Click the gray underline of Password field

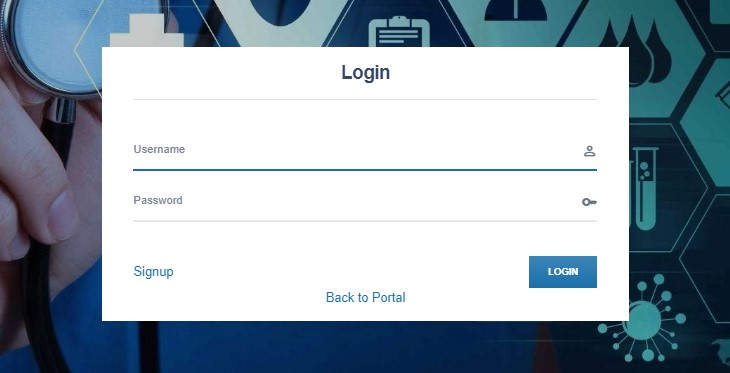365,221
